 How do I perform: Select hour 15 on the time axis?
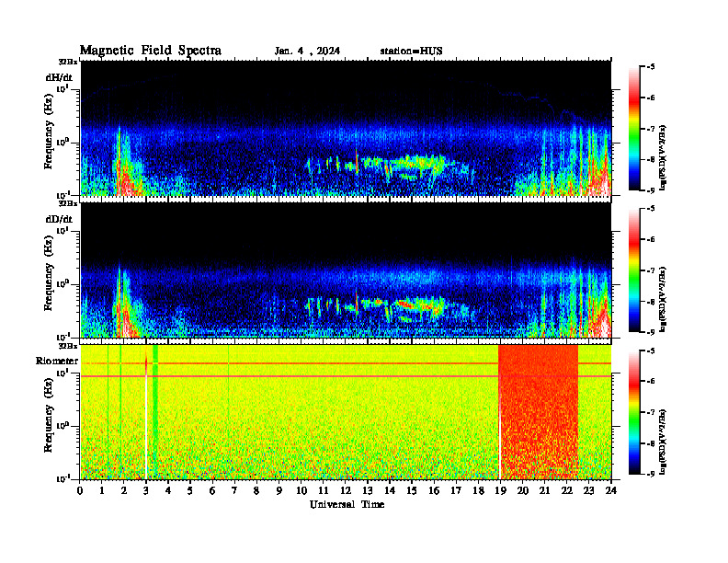click(x=412, y=490)
